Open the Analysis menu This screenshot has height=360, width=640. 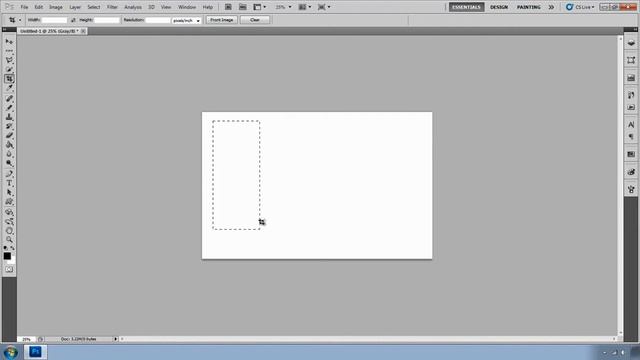tap(133, 7)
